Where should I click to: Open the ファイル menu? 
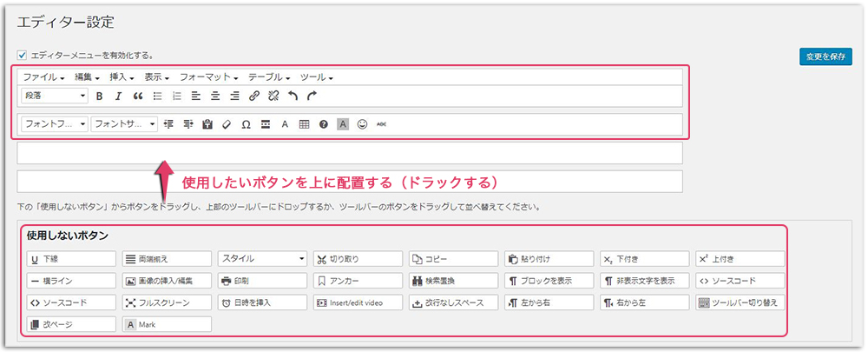click(43, 77)
